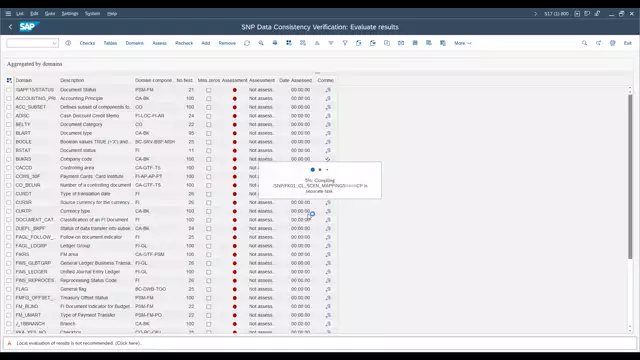This screenshot has width=640, height=360.
Task: Toggle Miss zeros checkbox for FINS_LEDGER row
Action: 209,272
